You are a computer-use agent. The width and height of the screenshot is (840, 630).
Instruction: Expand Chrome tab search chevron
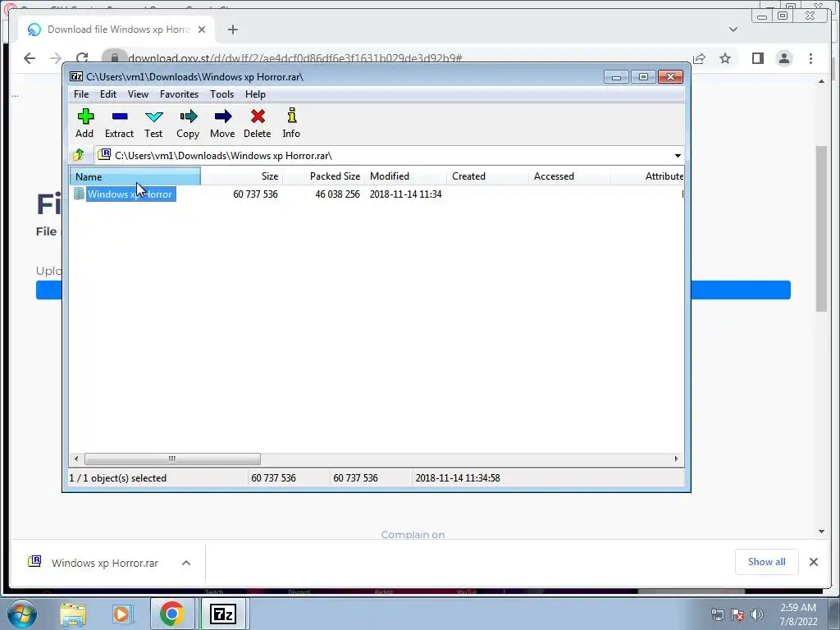coord(733,30)
